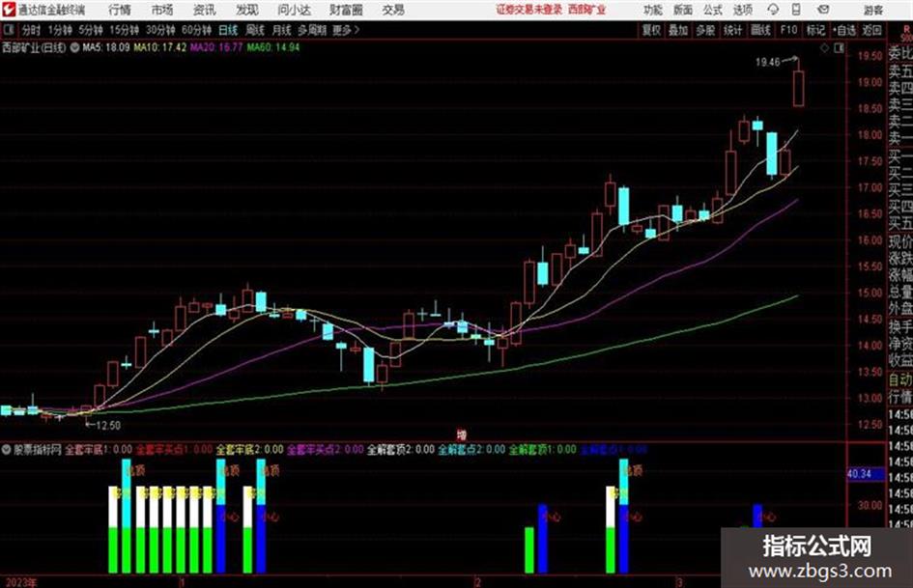The width and height of the screenshot is (913, 588).
Task: Click the 游客 user label
Action: coord(872,10)
